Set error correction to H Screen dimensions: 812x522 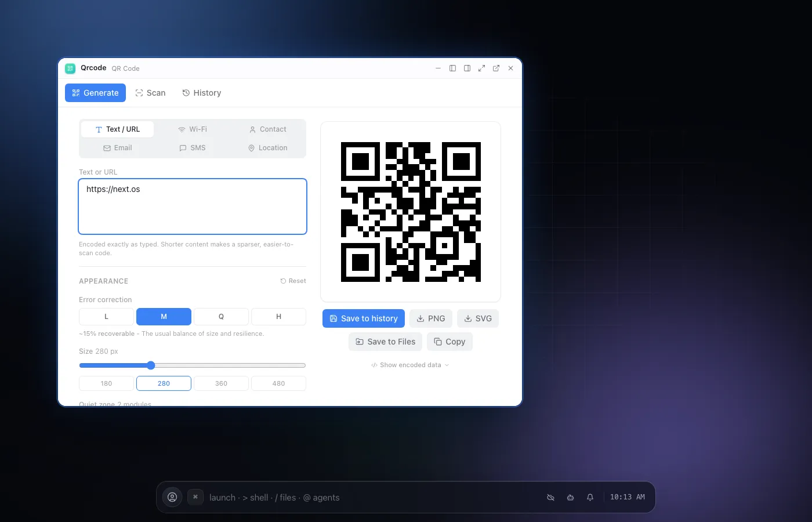[x=278, y=317]
